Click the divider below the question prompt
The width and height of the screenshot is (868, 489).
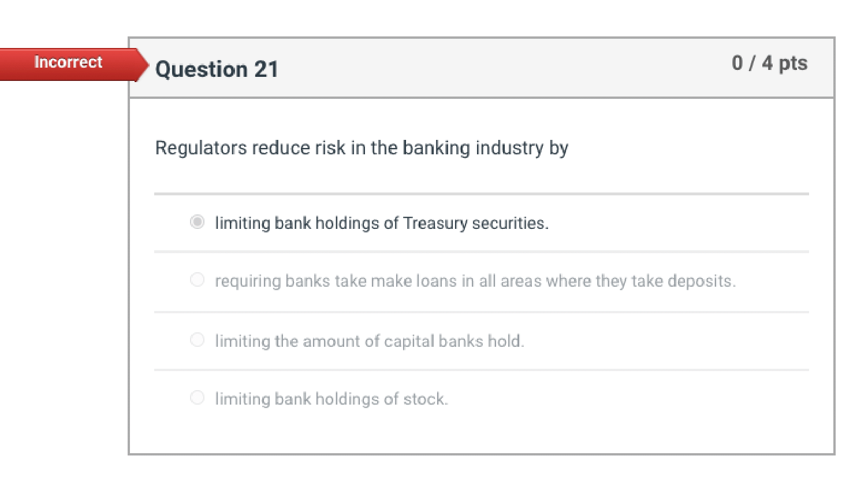pos(481,192)
